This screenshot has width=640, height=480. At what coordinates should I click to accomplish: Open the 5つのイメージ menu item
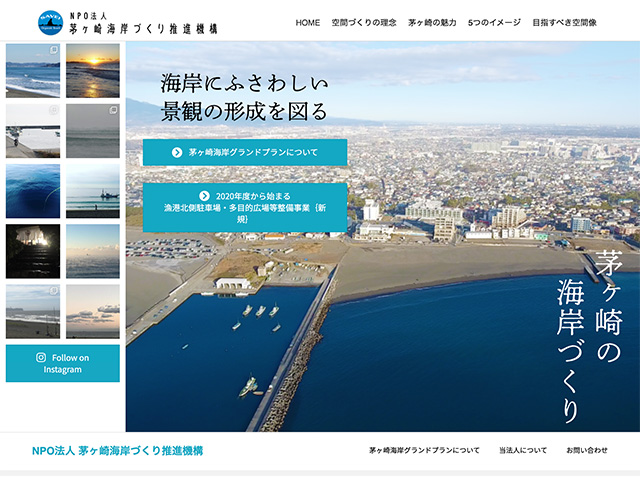tap(494, 23)
